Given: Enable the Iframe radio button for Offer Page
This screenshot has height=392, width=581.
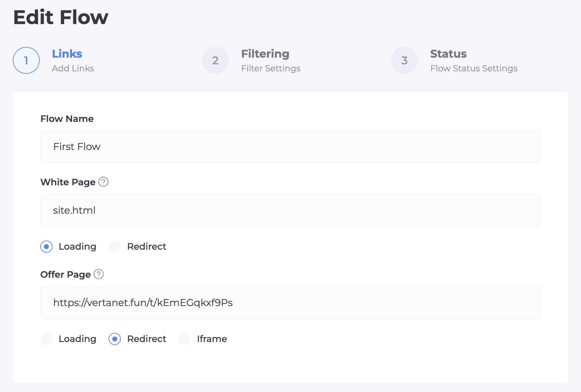Looking at the screenshot, I should point(185,339).
